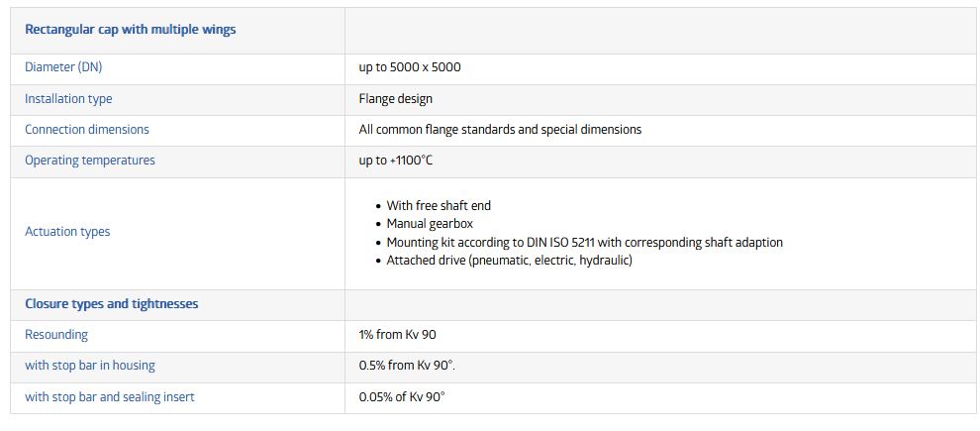Select the 'Resounding' row label
Image resolution: width=980 pixels, height=431 pixels.
tap(56, 335)
